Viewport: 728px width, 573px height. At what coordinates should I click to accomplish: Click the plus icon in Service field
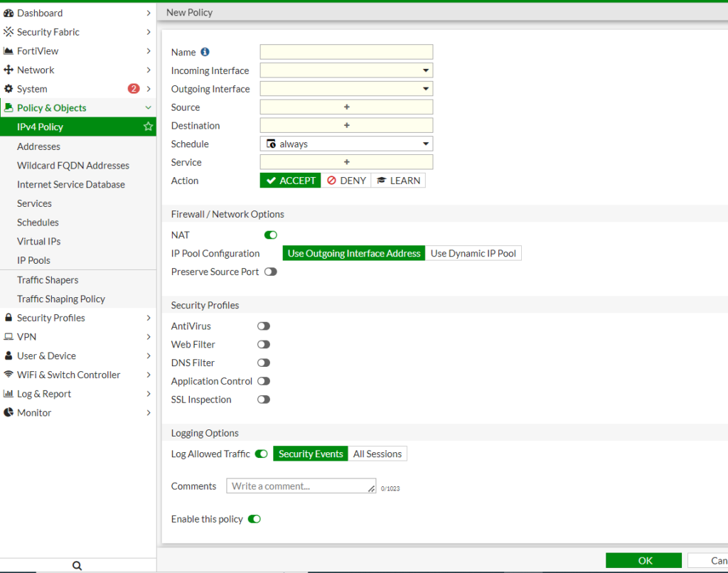346,162
